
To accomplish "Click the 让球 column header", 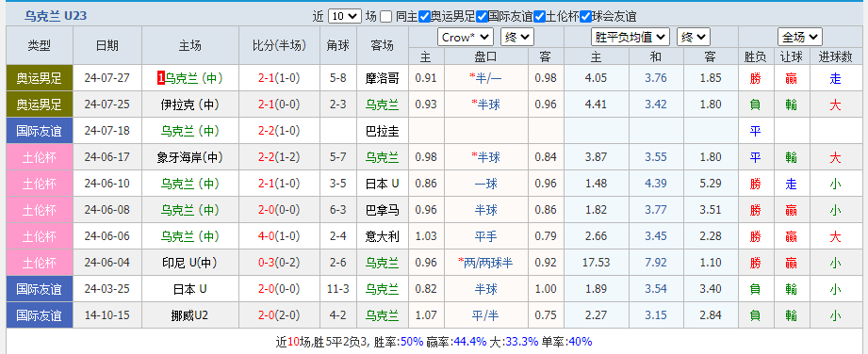I will 792,56.
